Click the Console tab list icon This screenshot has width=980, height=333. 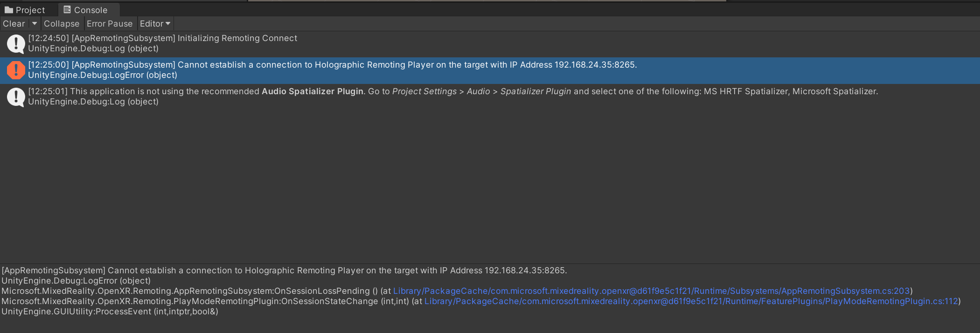(67, 9)
